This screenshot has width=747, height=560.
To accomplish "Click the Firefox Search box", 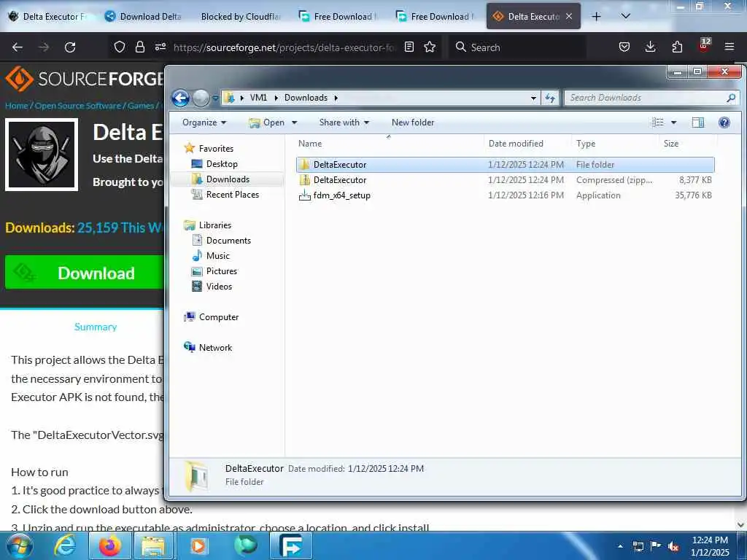I will tap(517, 47).
